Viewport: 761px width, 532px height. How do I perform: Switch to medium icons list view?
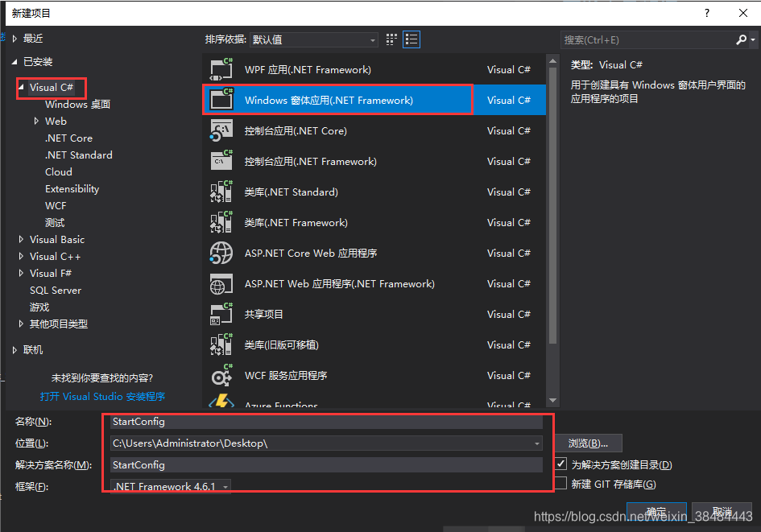[412, 39]
